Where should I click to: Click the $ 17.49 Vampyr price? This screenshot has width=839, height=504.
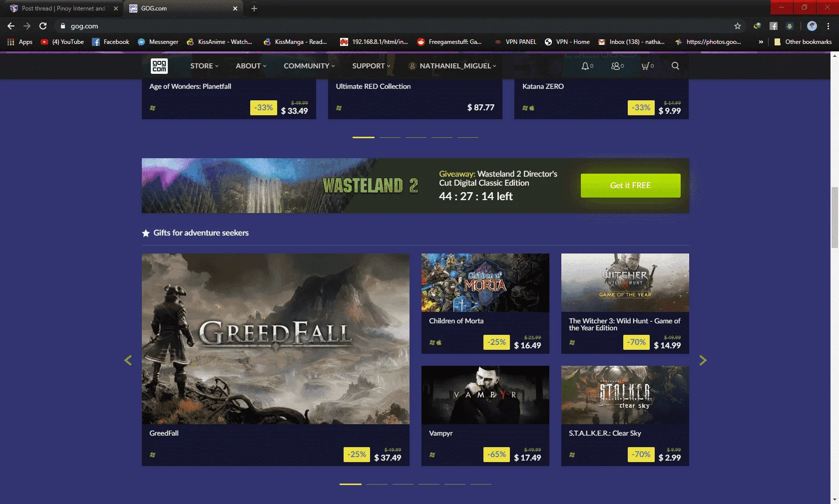tap(527, 458)
